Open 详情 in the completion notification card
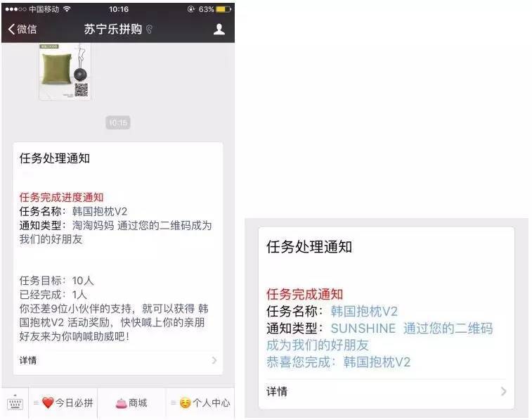The image size is (532, 420). click(387, 391)
